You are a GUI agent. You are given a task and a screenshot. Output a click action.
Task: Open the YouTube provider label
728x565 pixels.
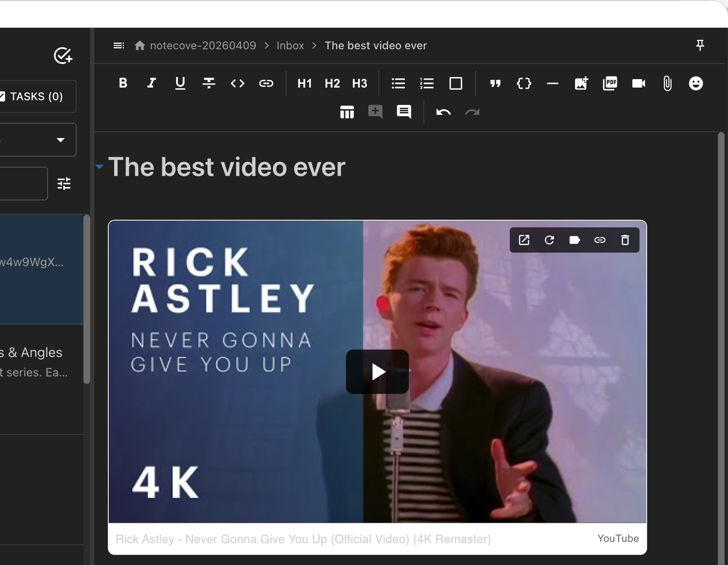618,538
